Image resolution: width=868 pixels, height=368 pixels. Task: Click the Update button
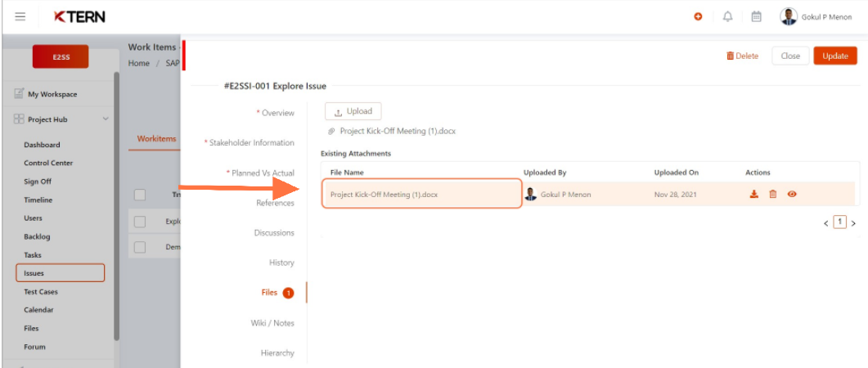pos(835,56)
